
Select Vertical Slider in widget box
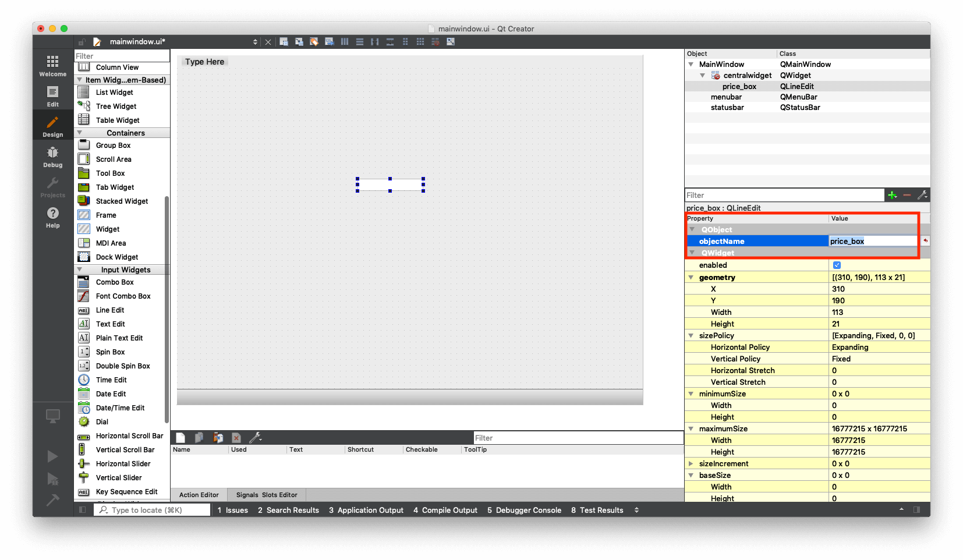click(x=119, y=478)
